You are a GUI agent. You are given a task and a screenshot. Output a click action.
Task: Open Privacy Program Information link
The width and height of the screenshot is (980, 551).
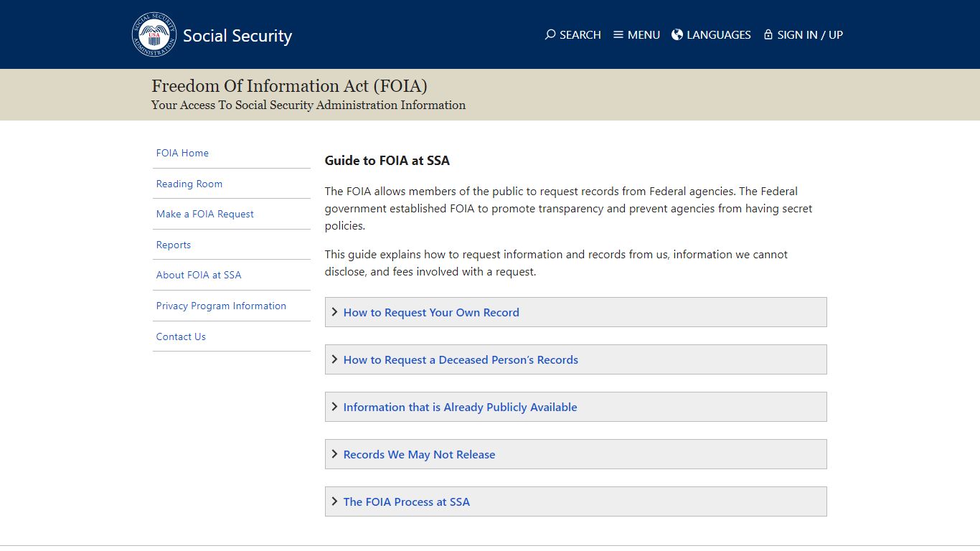pyautogui.click(x=221, y=306)
